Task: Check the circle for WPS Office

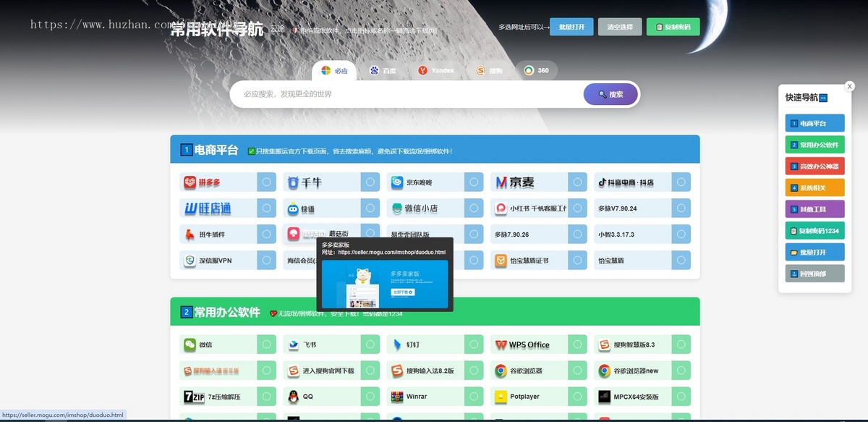Action: pos(578,345)
